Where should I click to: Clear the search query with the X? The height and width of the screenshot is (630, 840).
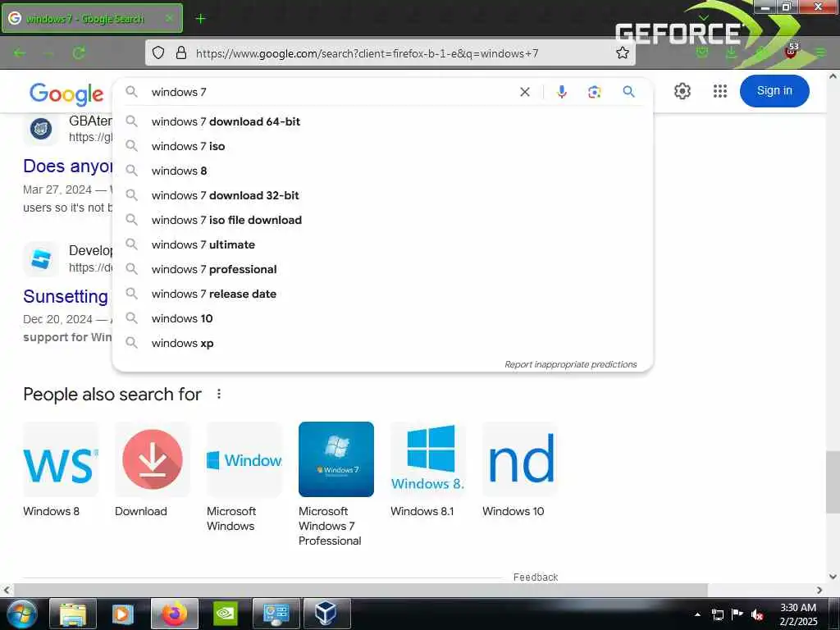click(525, 92)
